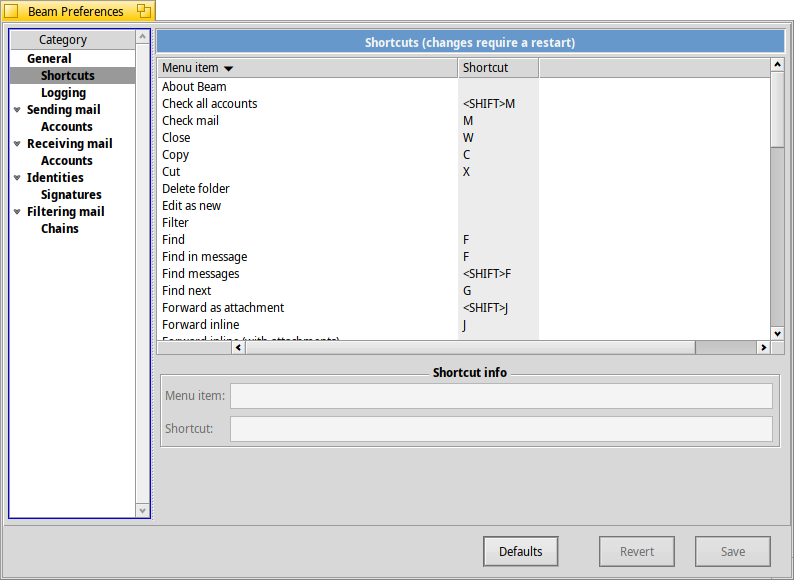Select the Cut row
Screen dimensions: 794x580
pyautogui.click(x=464, y=172)
